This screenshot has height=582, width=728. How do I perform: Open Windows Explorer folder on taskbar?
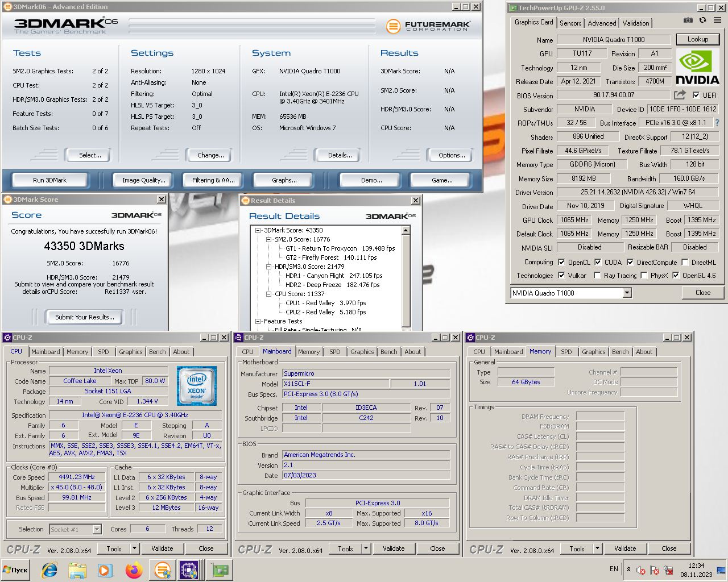[x=77, y=570]
